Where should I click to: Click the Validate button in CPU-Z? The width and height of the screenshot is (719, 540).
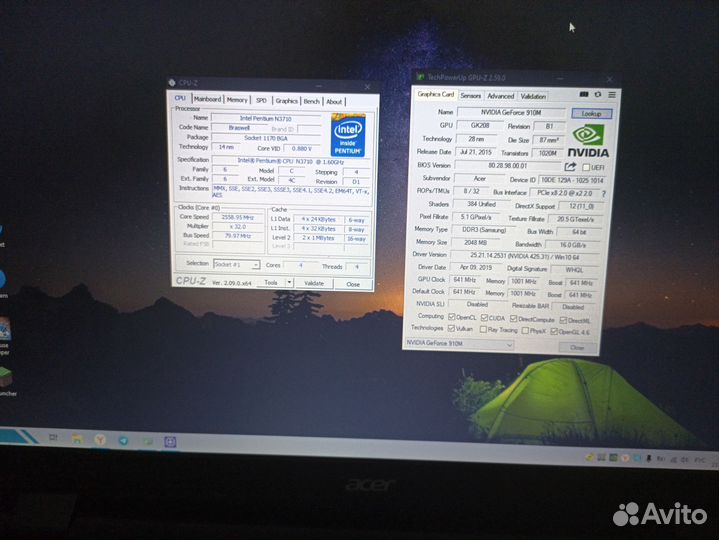click(x=314, y=283)
